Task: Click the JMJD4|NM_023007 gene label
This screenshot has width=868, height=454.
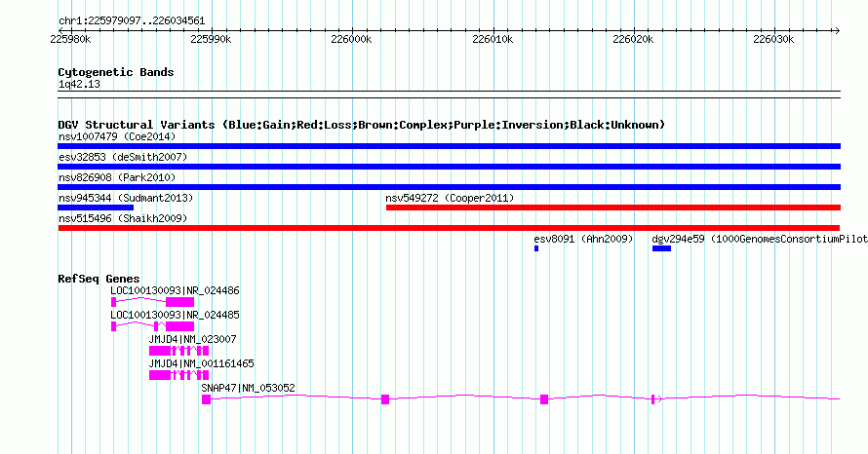Action: pos(193,339)
